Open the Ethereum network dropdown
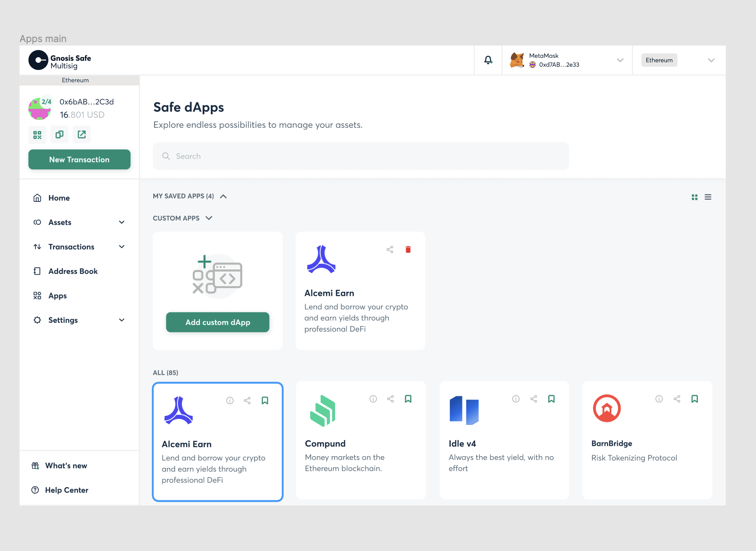This screenshot has width=756, height=551. point(711,60)
